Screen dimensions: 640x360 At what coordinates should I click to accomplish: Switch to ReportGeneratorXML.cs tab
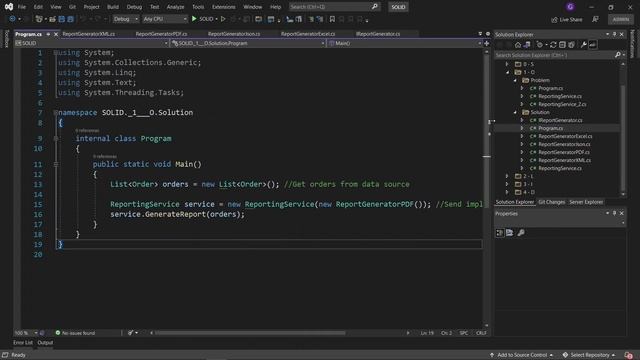click(x=89, y=34)
